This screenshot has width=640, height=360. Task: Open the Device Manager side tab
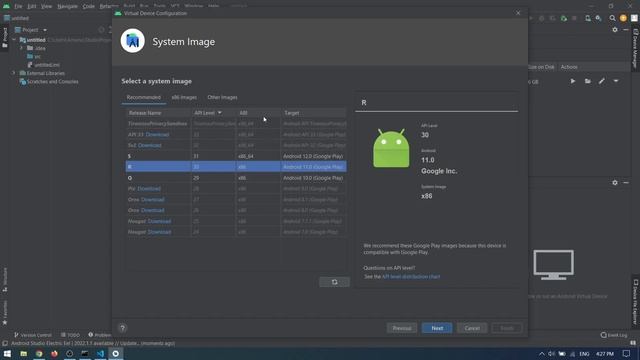(635, 48)
